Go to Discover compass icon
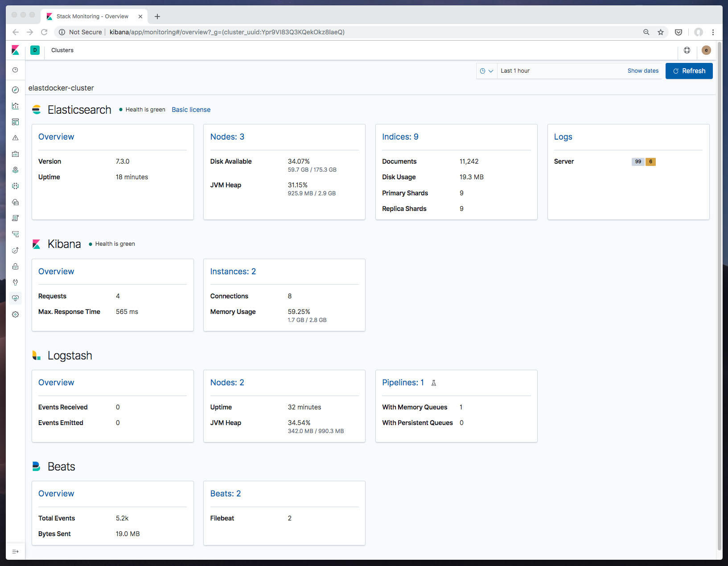 (15, 90)
